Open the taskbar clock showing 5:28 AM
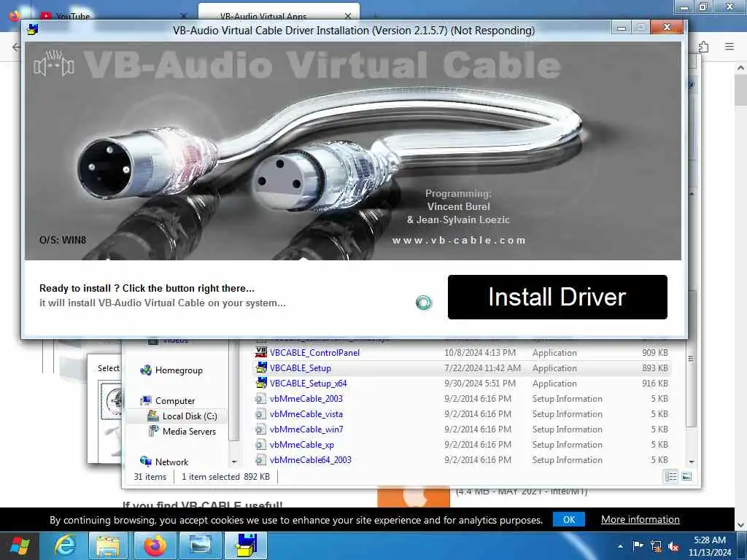Image resolution: width=747 pixels, height=560 pixels. [x=709, y=546]
